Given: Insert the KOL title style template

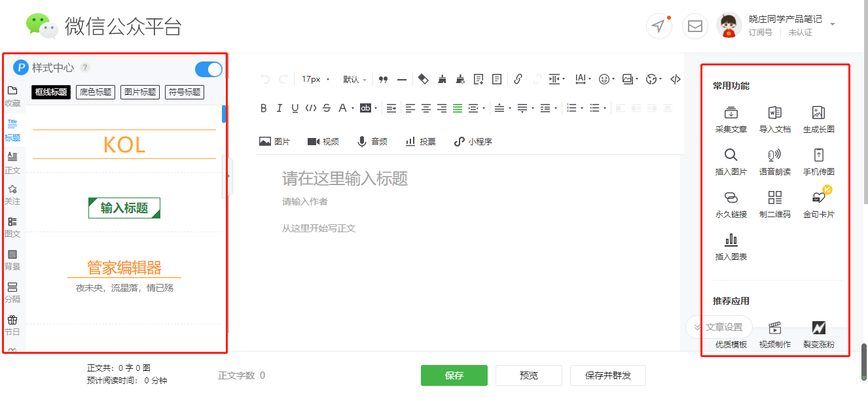Looking at the screenshot, I should 124,145.
